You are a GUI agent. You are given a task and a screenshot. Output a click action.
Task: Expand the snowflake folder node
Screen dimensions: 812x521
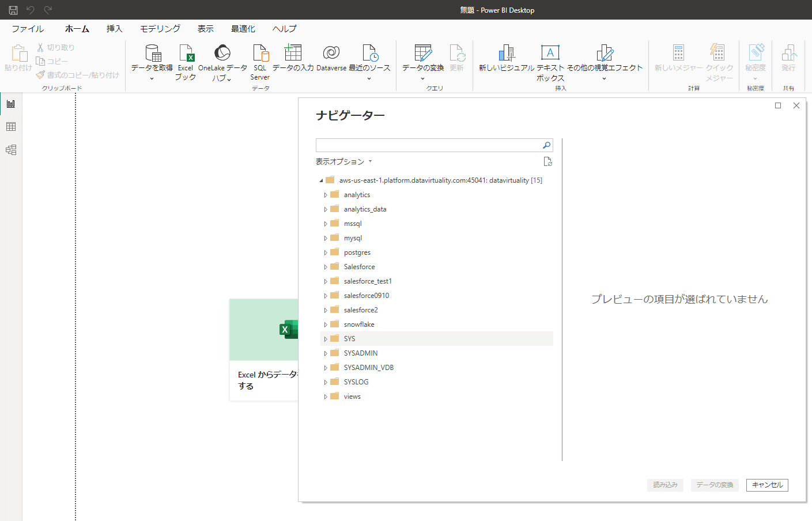(326, 325)
